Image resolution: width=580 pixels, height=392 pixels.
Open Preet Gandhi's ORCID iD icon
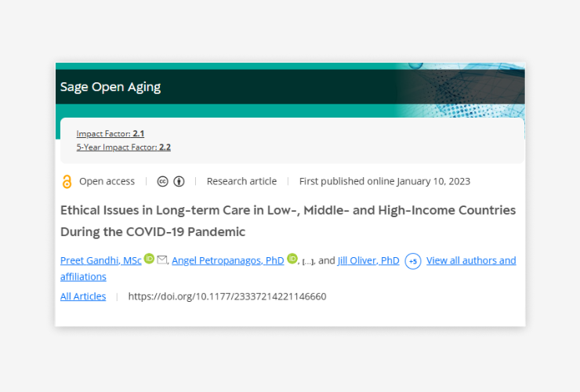pos(149,259)
